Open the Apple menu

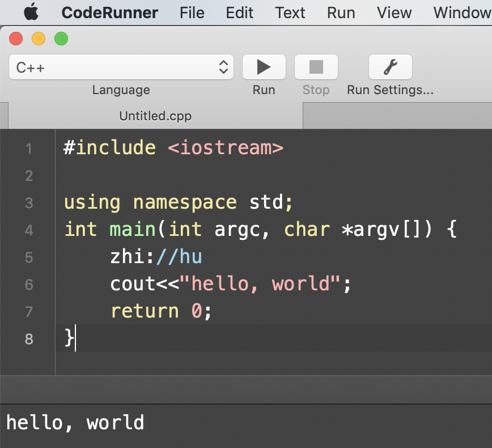click(31, 12)
